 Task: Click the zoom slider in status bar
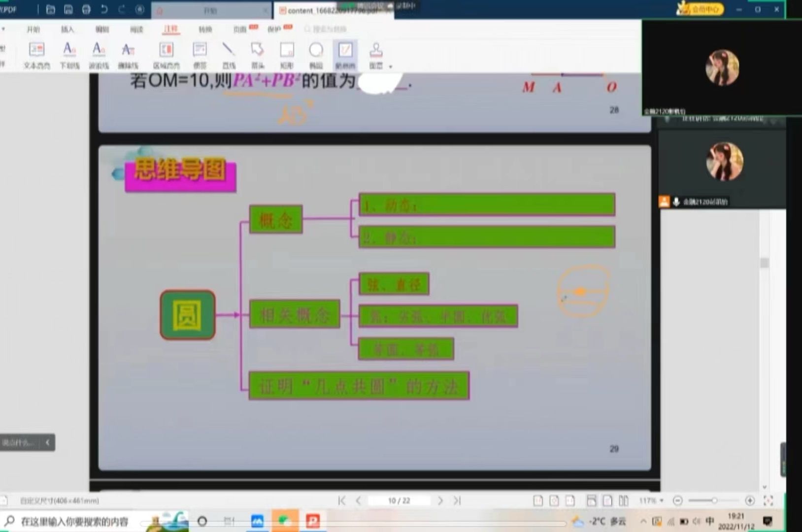714,501
